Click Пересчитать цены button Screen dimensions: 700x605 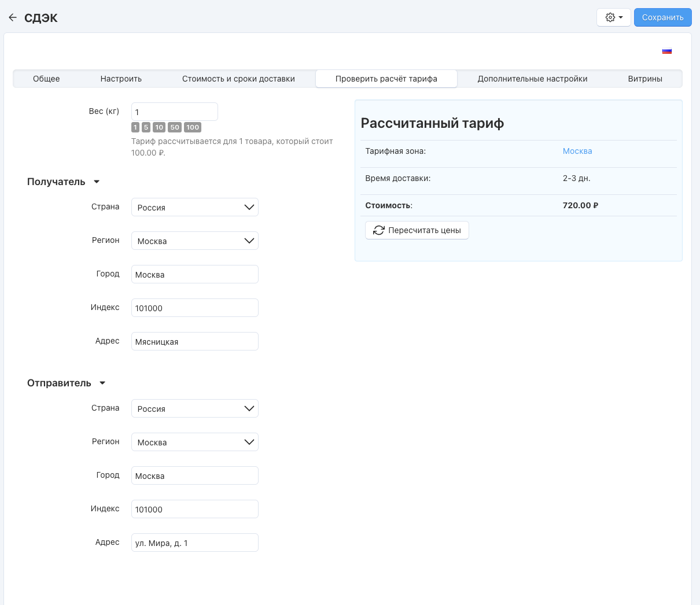point(417,230)
